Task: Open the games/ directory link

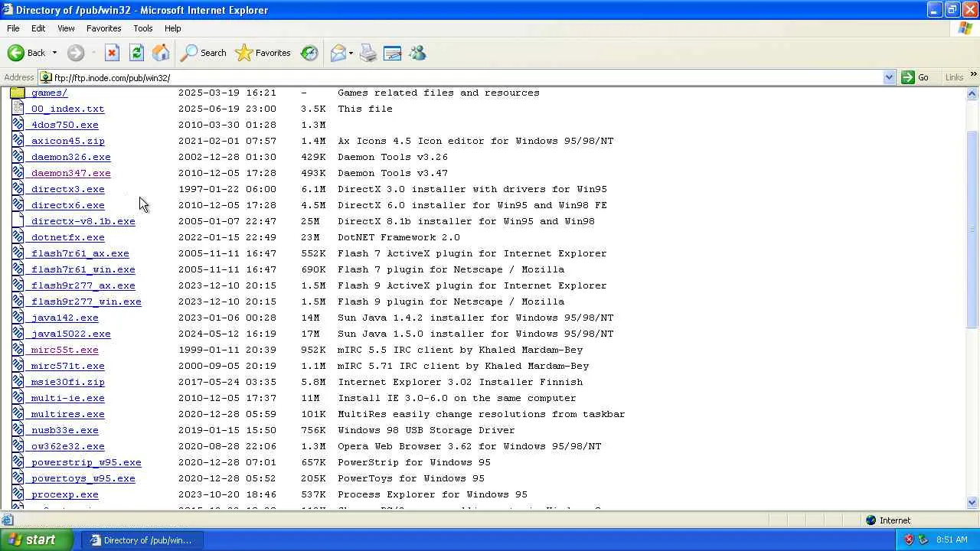Action: coord(49,93)
